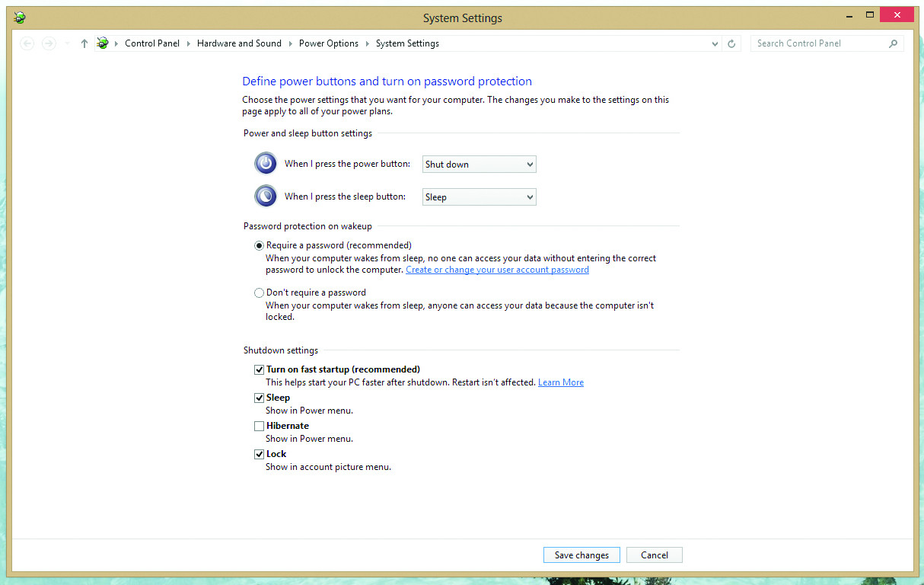924x585 pixels.
Task: Click the power button icon
Action: 265,163
